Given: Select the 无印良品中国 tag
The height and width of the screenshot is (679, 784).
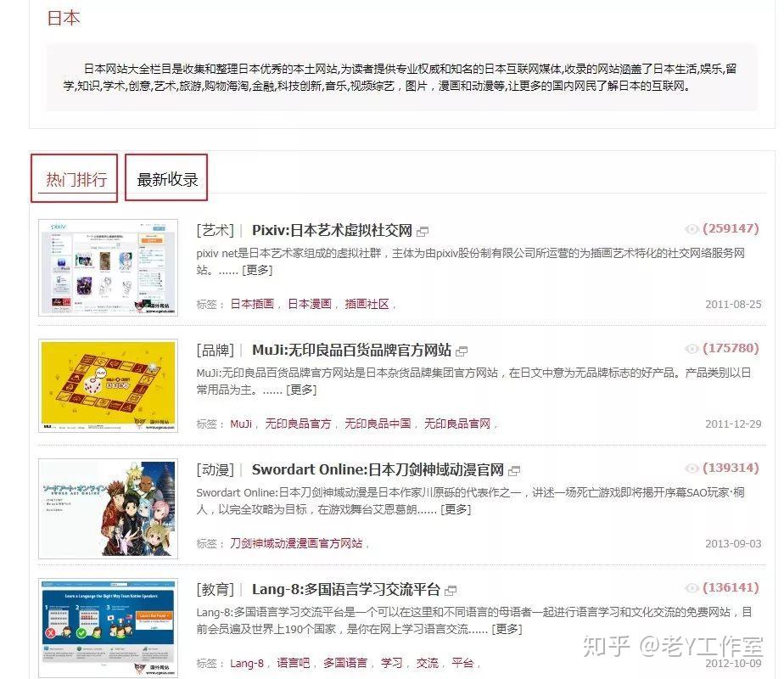Looking at the screenshot, I should (x=378, y=424).
